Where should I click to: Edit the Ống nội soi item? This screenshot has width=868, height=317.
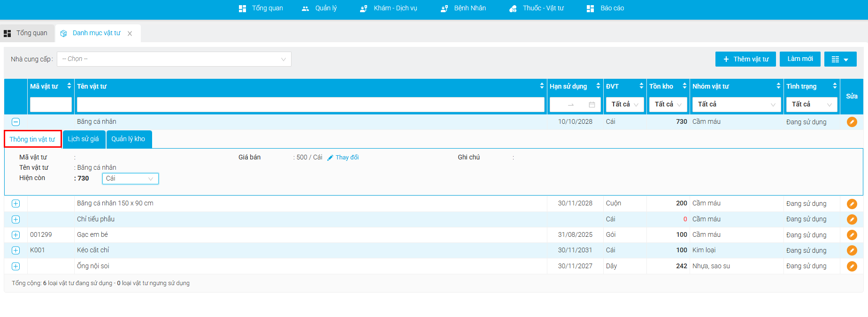click(852, 266)
